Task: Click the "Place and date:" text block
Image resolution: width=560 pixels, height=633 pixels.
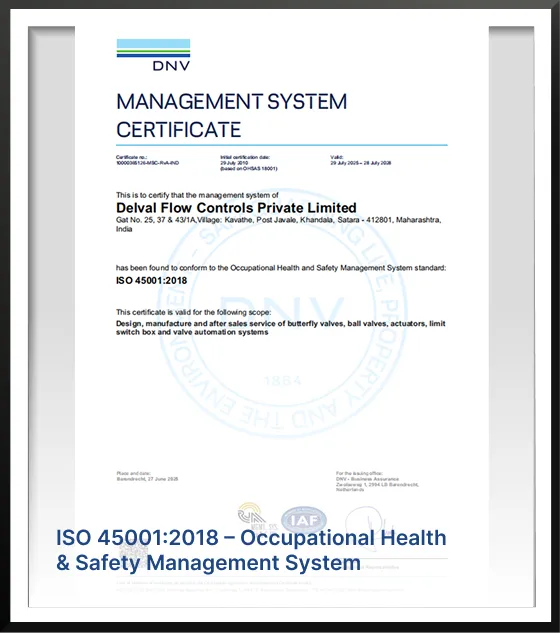Action: point(147,476)
